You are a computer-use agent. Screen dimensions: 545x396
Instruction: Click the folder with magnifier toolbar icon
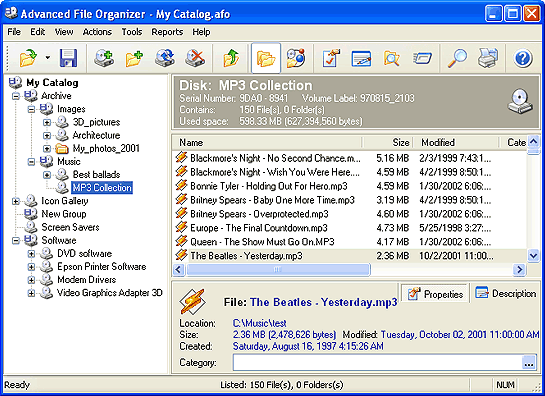coord(392,58)
